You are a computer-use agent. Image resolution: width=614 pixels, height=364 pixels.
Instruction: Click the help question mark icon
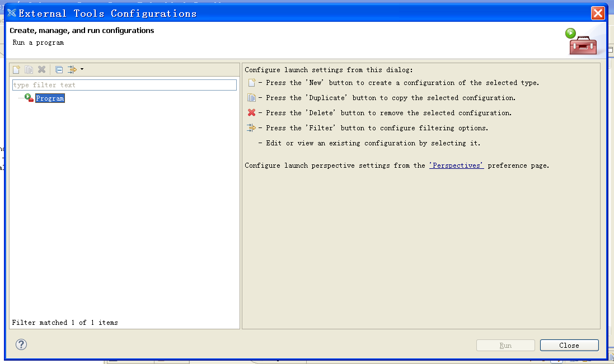21,344
